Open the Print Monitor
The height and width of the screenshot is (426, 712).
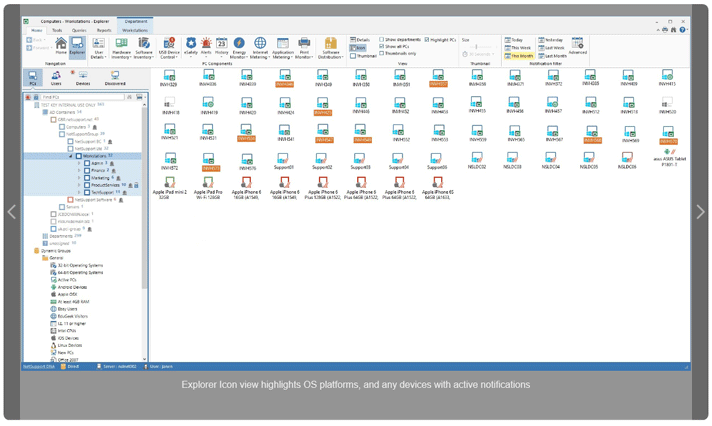click(x=304, y=48)
